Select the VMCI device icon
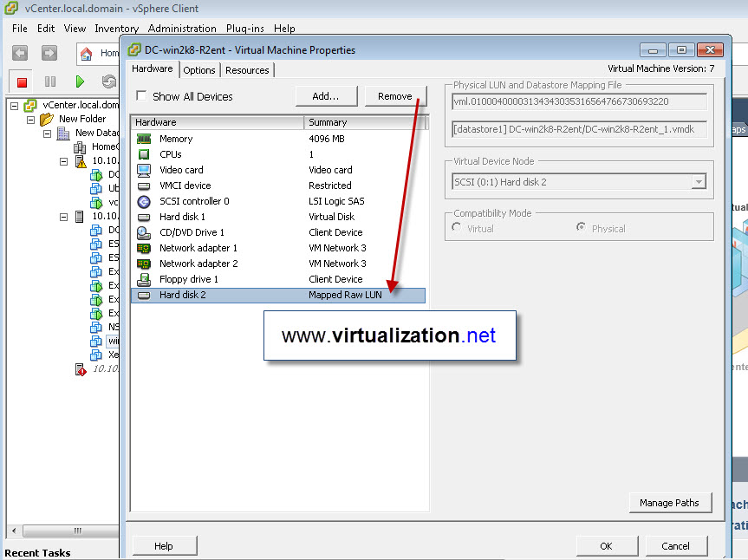Image resolution: width=748 pixels, height=560 pixels. [x=144, y=186]
